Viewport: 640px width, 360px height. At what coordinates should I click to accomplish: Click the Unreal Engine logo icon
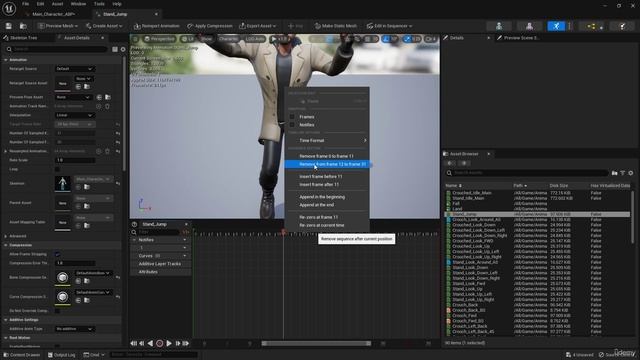[x=9, y=9]
